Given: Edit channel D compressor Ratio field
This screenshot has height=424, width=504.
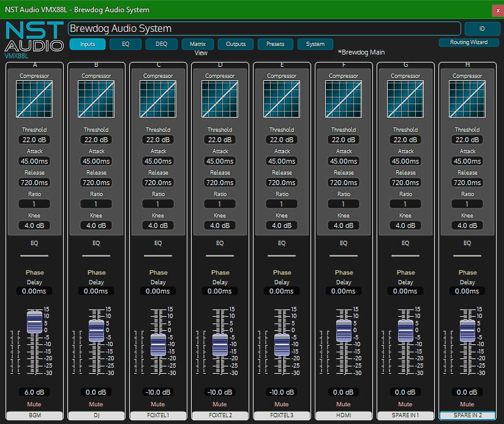Looking at the screenshot, I should pos(220,204).
